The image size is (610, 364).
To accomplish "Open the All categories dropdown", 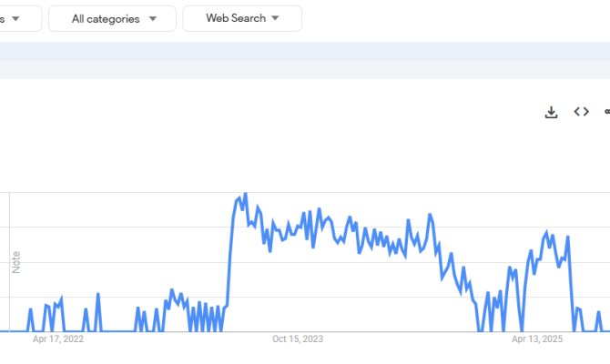I will (112, 18).
